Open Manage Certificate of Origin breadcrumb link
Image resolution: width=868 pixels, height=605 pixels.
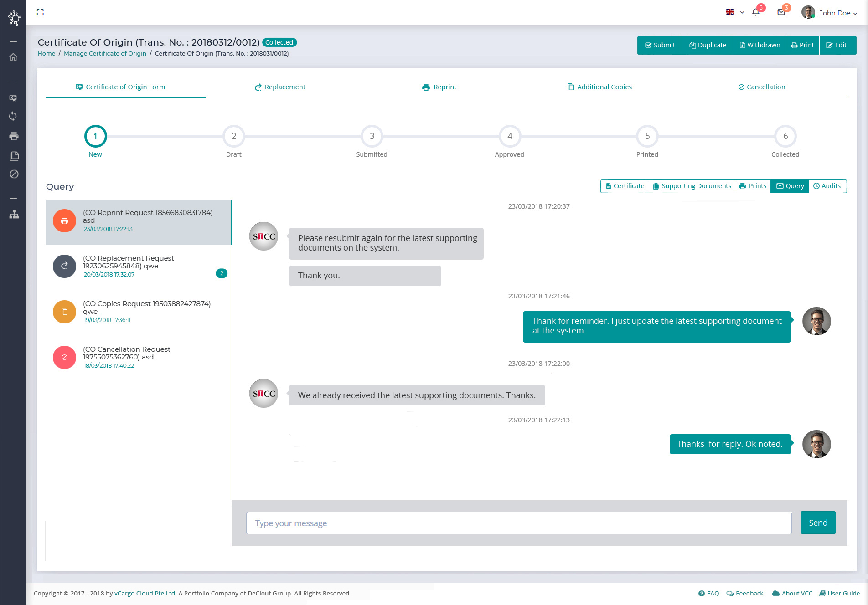pyautogui.click(x=105, y=53)
